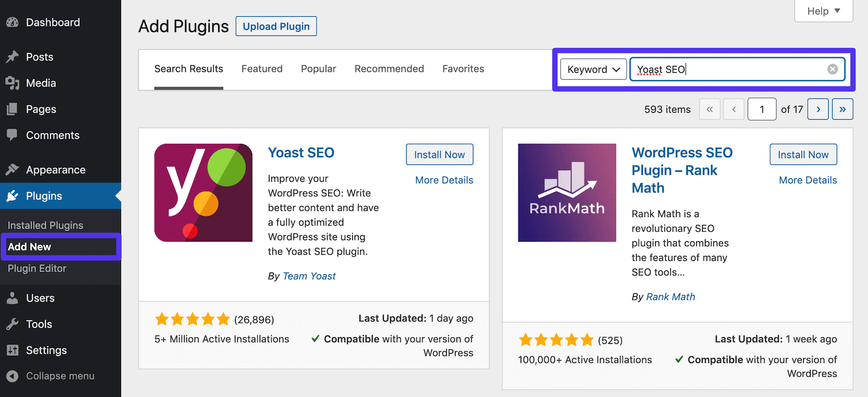Open the Plugins plug icon
The height and width of the screenshot is (397, 868).
[13, 196]
